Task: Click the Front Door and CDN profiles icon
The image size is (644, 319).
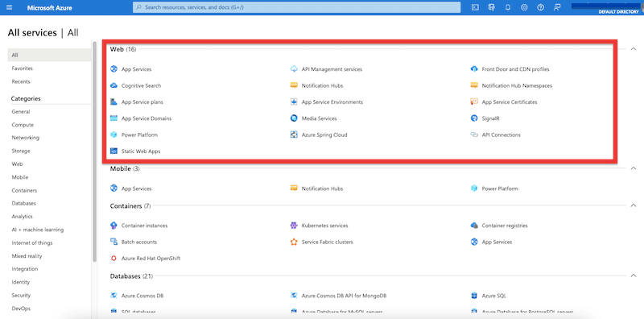Action: point(474,69)
